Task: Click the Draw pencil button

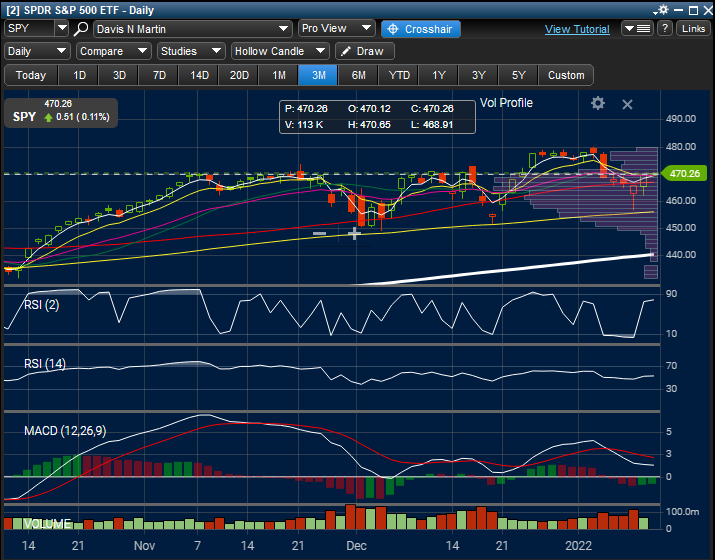Action: click(x=364, y=51)
